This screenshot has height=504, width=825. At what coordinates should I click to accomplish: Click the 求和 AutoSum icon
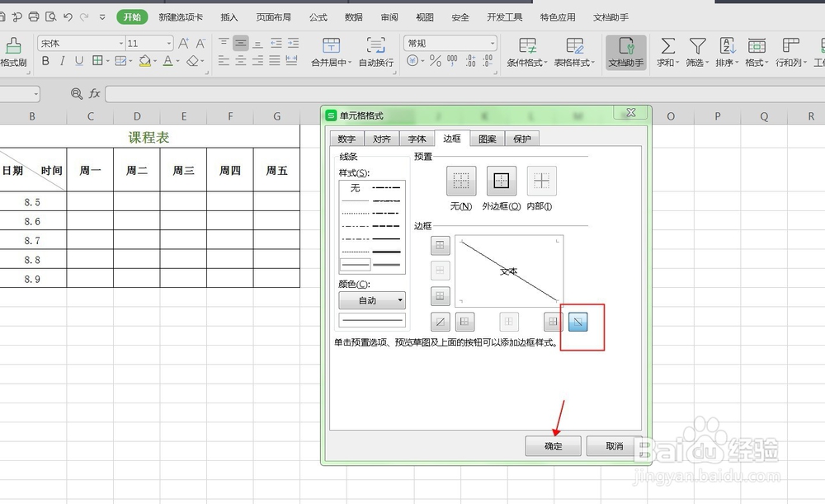(x=668, y=47)
